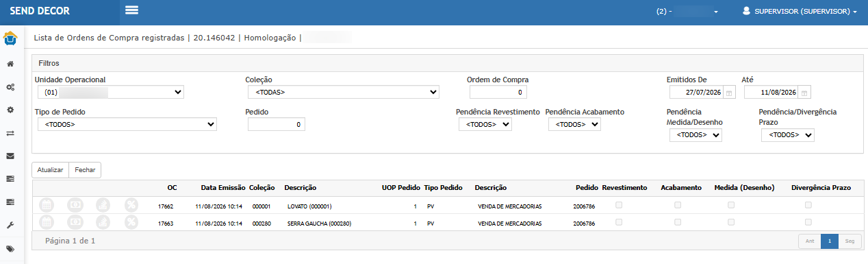Toggle Medida (Desenho) checkbox for SERRA GAUCHA row

[731, 221]
